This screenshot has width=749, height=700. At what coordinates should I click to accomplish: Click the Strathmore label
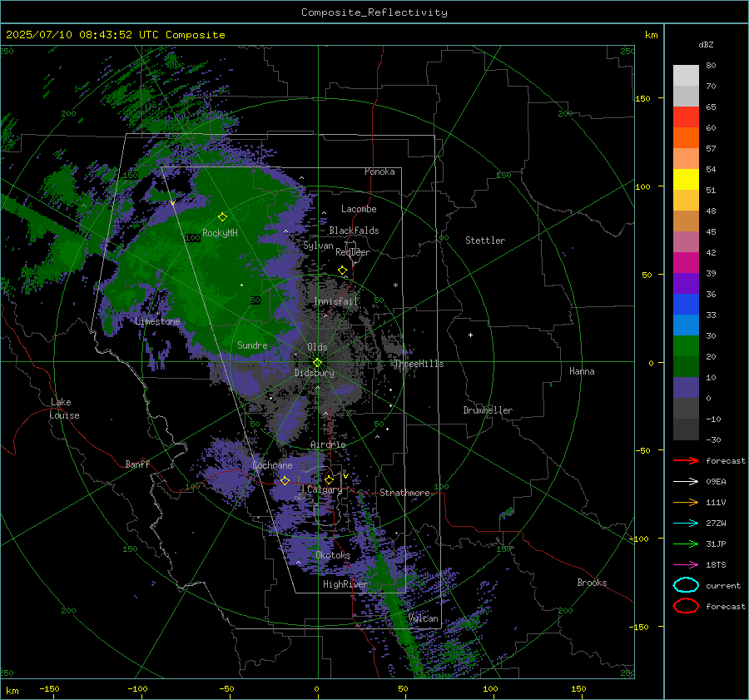404,493
